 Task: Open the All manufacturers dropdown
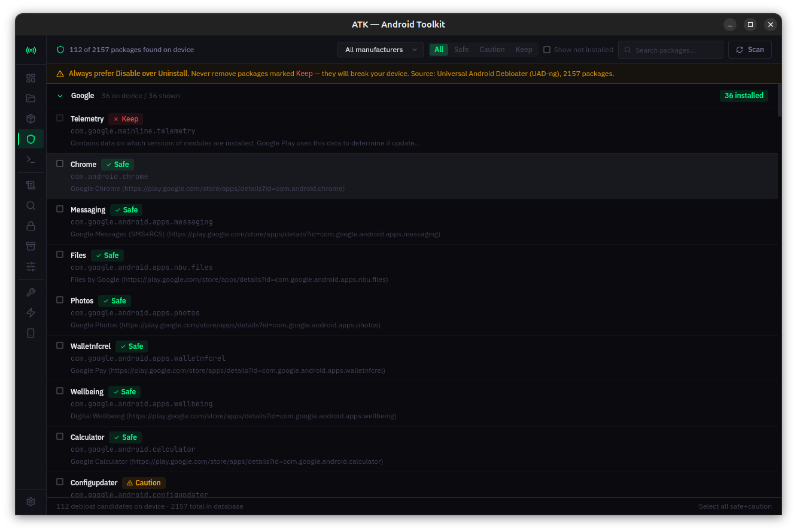tap(381, 50)
